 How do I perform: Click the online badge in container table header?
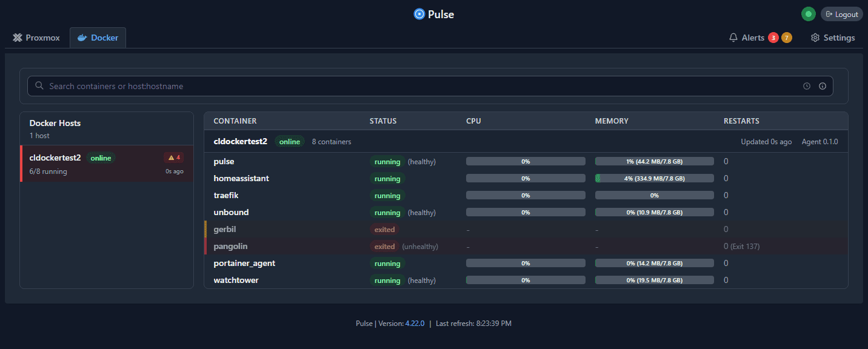290,141
